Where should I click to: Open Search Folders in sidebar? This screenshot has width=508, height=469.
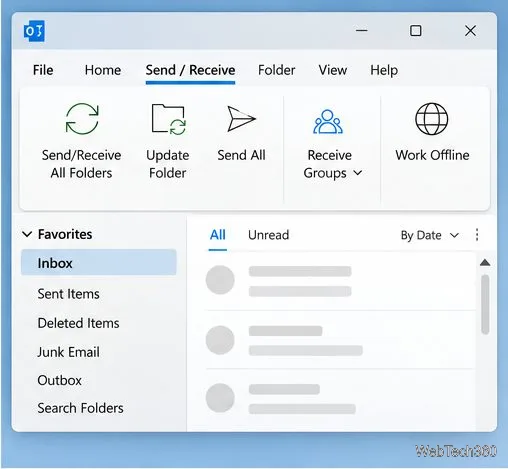click(80, 408)
